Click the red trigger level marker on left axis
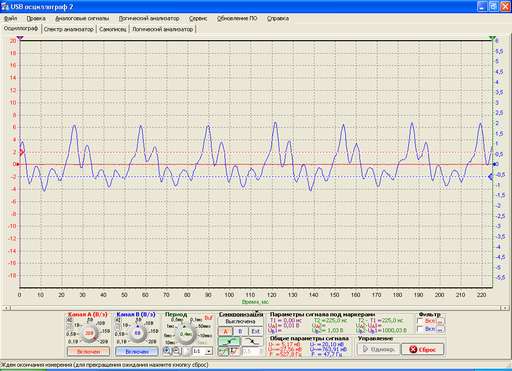The width and height of the screenshot is (512, 371). [21, 152]
